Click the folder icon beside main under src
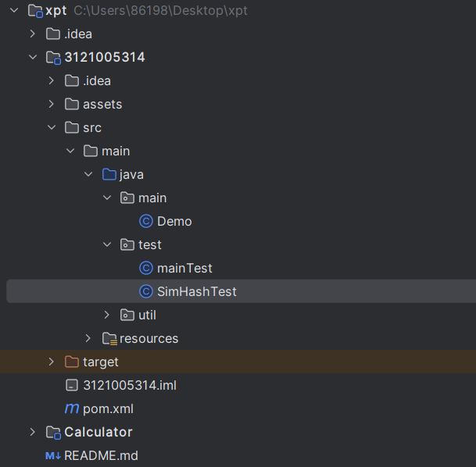 click(x=91, y=151)
